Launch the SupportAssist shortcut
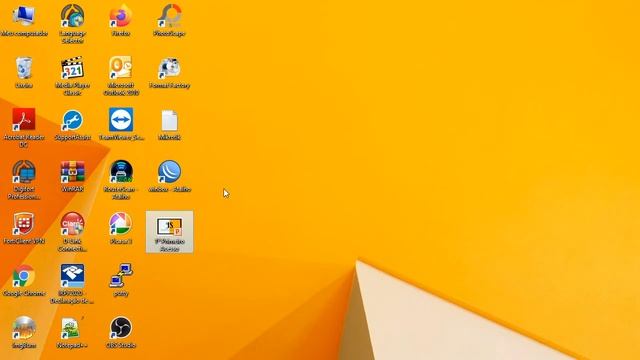 pyautogui.click(x=72, y=124)
